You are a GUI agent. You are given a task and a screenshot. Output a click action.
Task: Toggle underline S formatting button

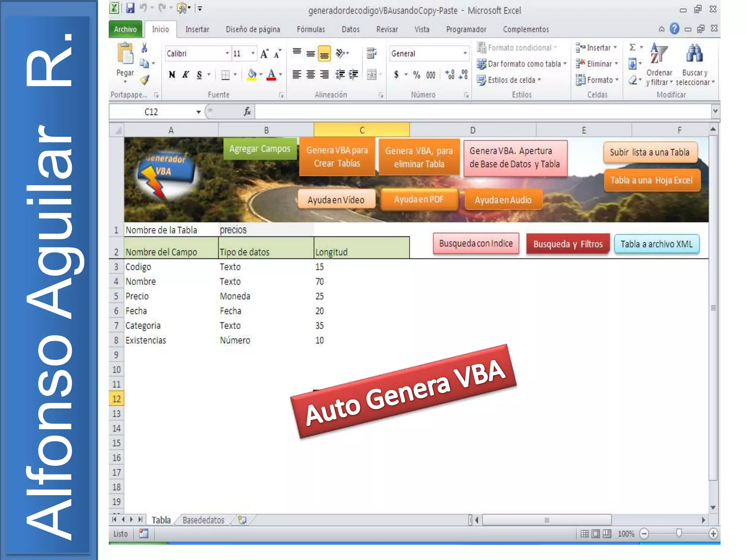(199, 75)
